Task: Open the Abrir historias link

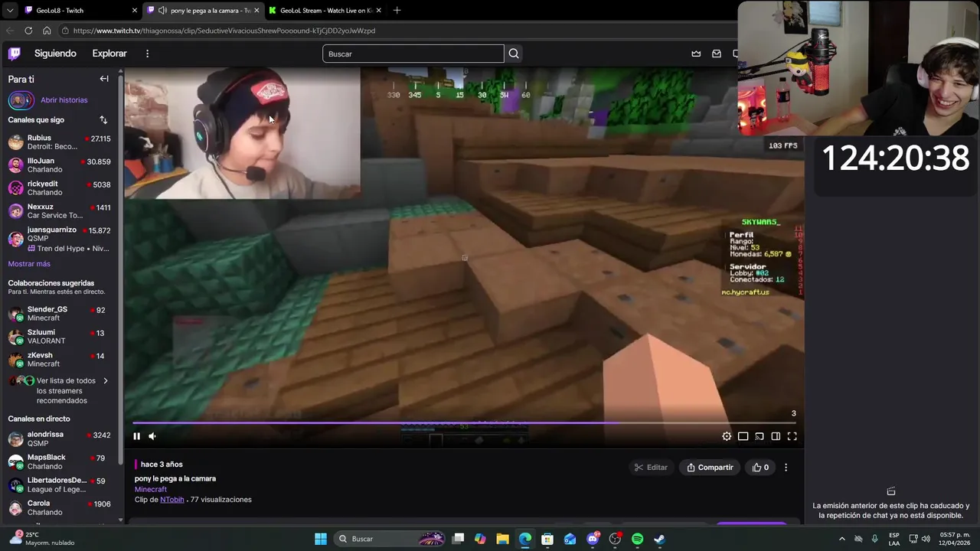Action: 64,100
